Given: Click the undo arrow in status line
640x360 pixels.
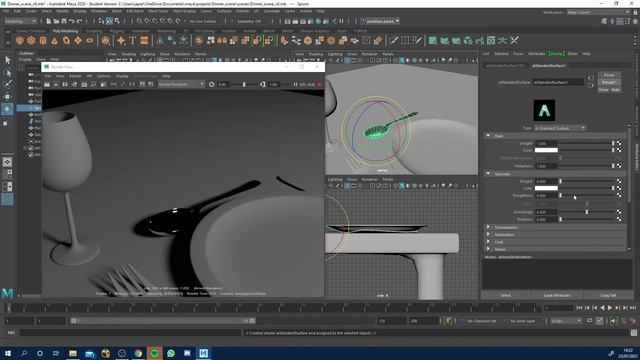Looking at the screenshot, I should coord(72,21).
